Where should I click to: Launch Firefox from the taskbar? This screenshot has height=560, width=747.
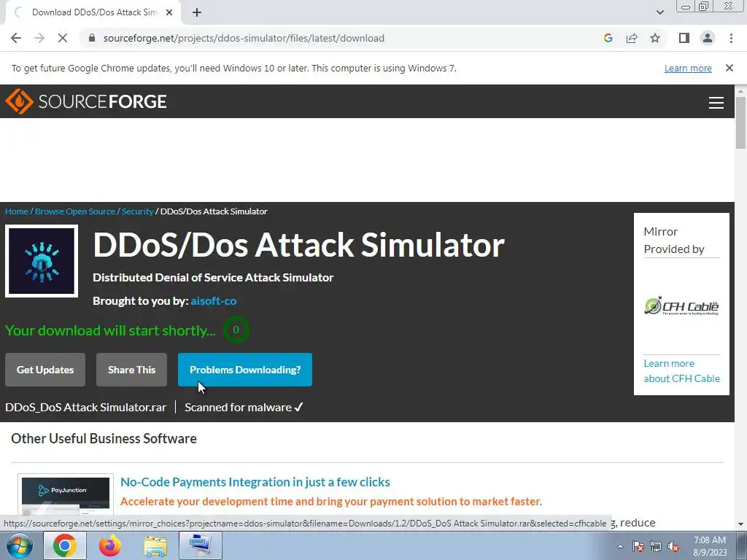[109, 545]
